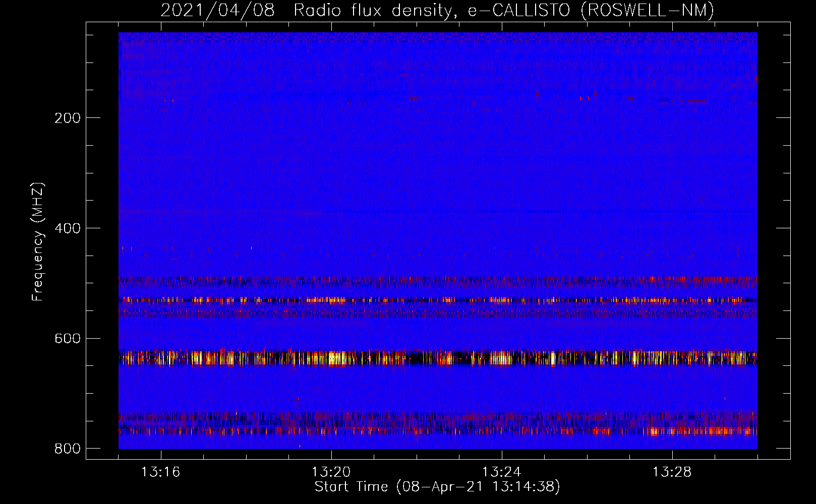Click the 13:24 time tick label
The image size is (816, 504).
pyautogui.click(x=501, y=472)
